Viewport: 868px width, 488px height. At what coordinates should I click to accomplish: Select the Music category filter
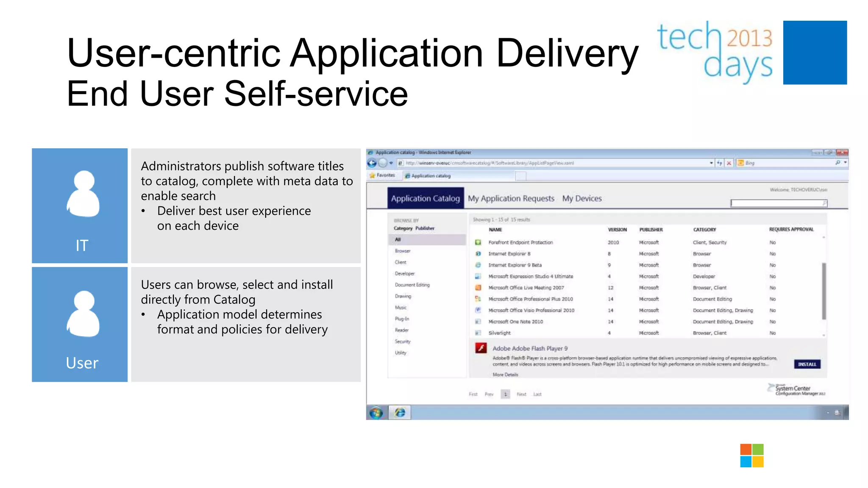[x=401, y=308]
